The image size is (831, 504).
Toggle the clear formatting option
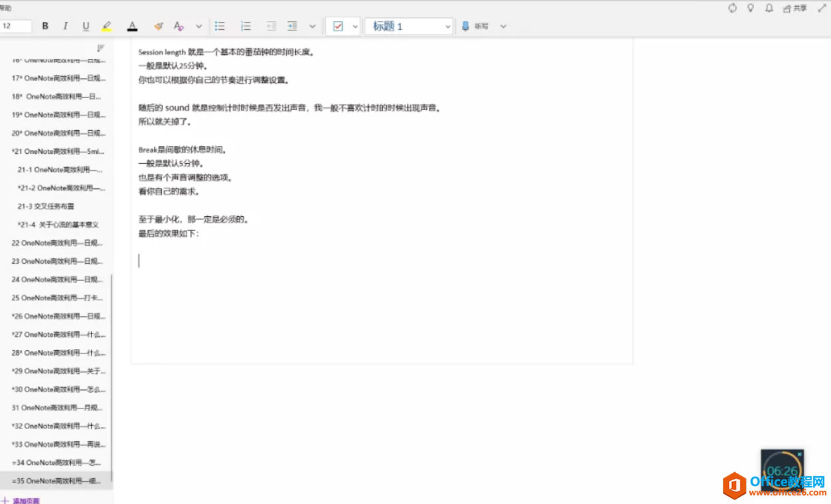[x=178, y=26]
